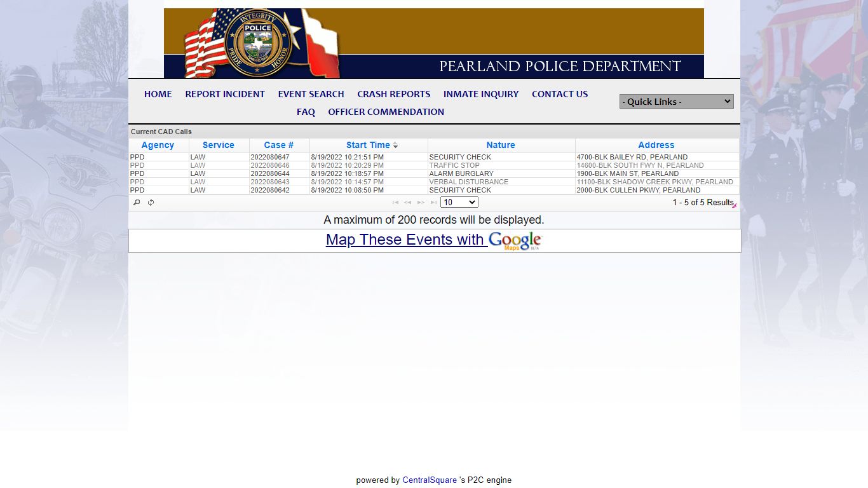Click the 1 - 5 of 5 Results text

point(703,203)
